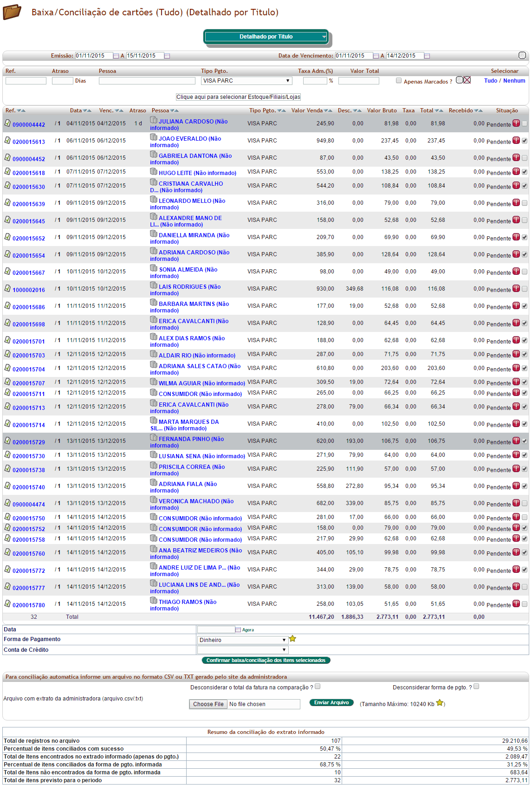Image resolution: width=532 pixels, height=798 pixels.
Task: Sort by the Tipo Pgto. column arrows
Action: [x=282, y=111]
